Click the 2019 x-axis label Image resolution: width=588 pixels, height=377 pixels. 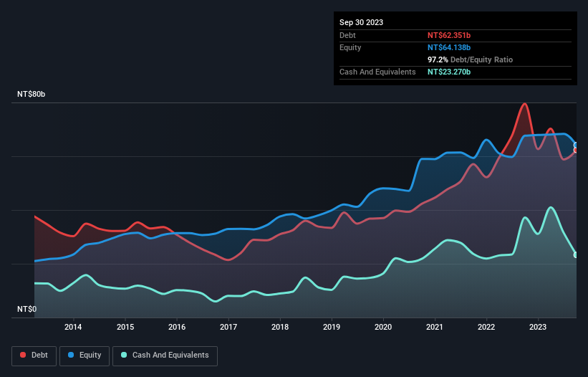pos(332,327)
